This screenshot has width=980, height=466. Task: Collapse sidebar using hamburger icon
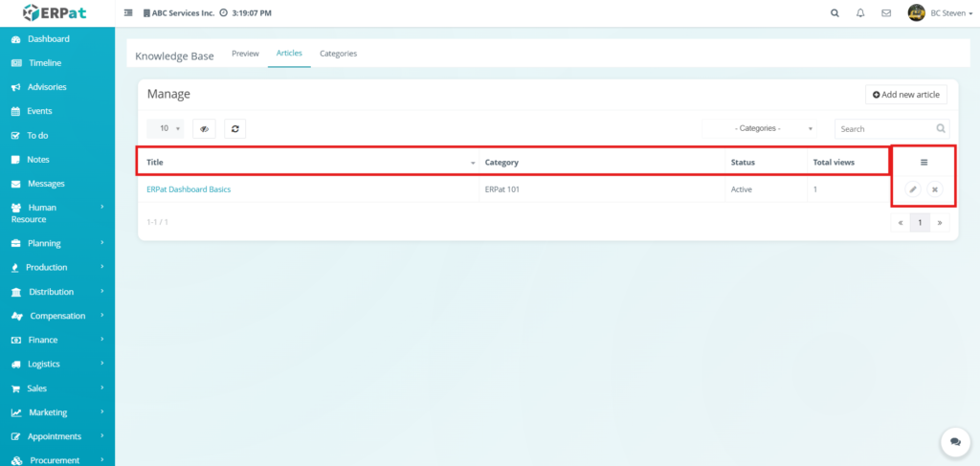click(x=128, y=13)
